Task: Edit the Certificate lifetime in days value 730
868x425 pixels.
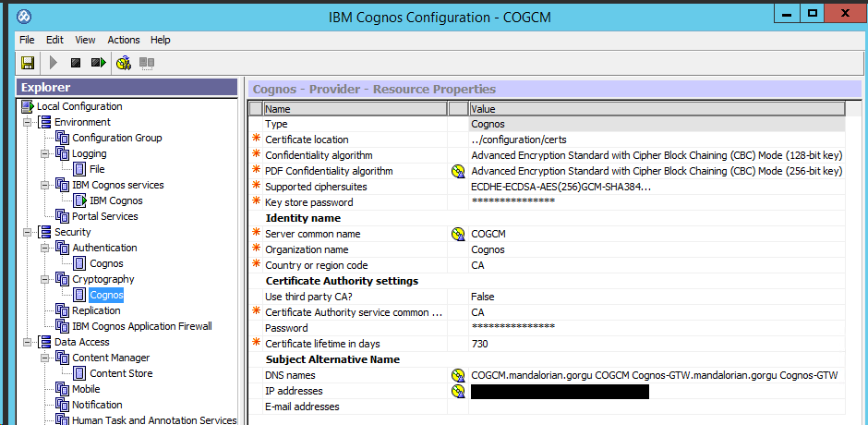Action: pyautogui.click(x=657, y=344)
